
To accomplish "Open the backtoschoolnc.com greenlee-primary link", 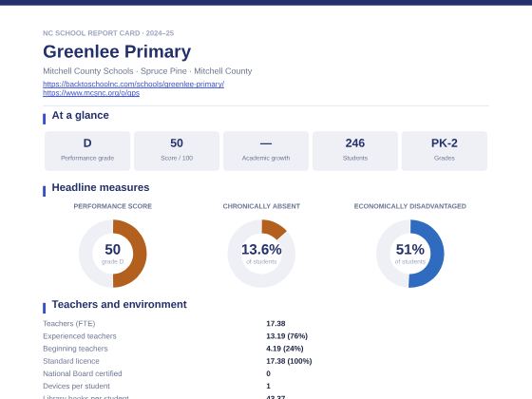I will tap(133, 84).
